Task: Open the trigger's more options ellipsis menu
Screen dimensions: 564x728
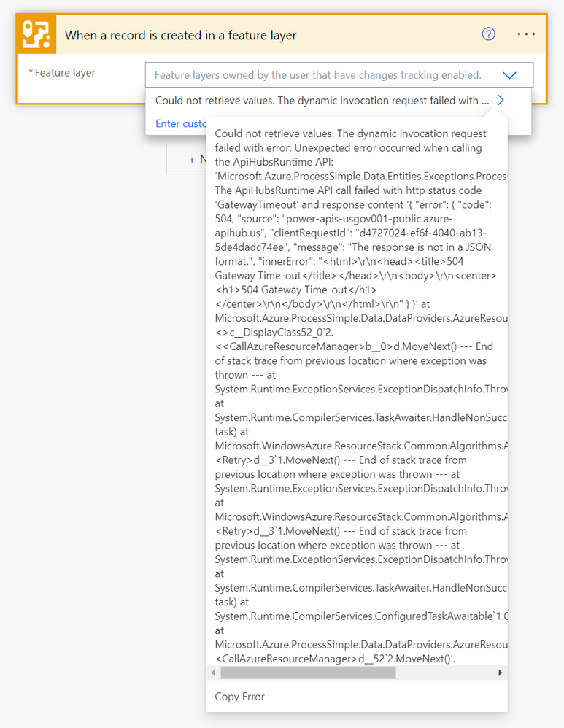Action: point(526,34)
